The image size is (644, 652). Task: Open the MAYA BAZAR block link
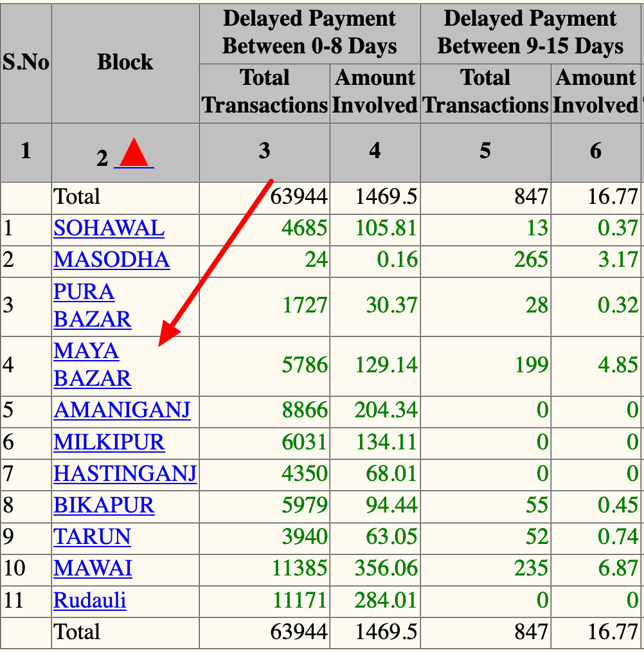tap(92, 365)
